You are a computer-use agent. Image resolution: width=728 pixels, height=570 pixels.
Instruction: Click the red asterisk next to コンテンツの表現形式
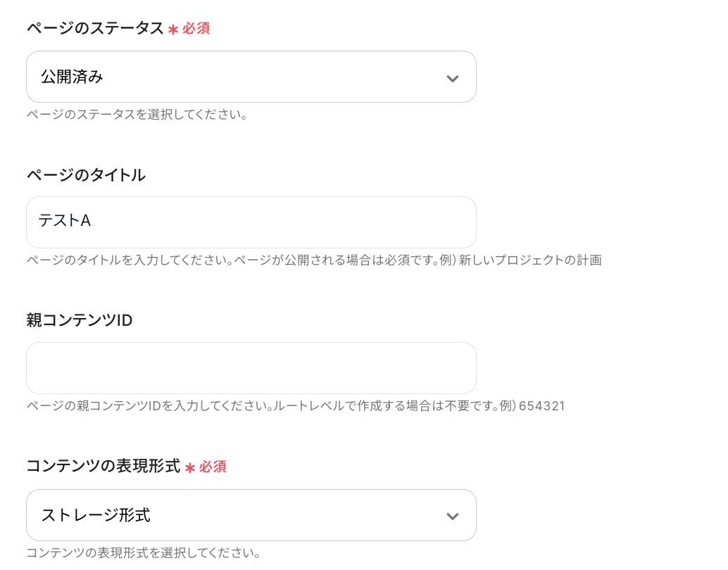coord(189,467)
